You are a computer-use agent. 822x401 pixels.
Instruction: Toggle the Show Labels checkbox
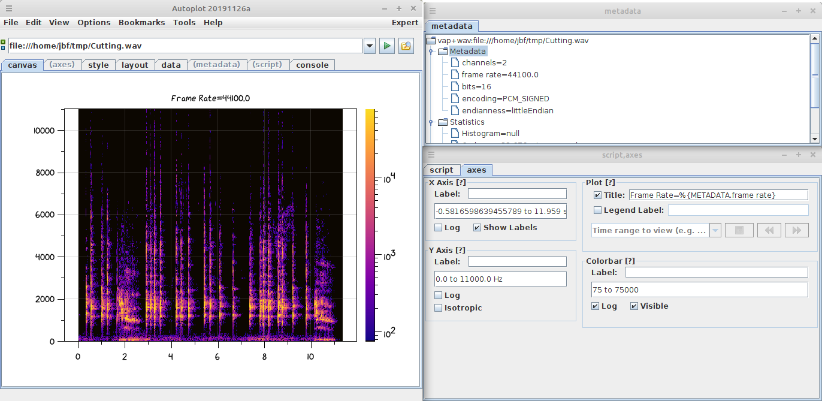point(477,228)
